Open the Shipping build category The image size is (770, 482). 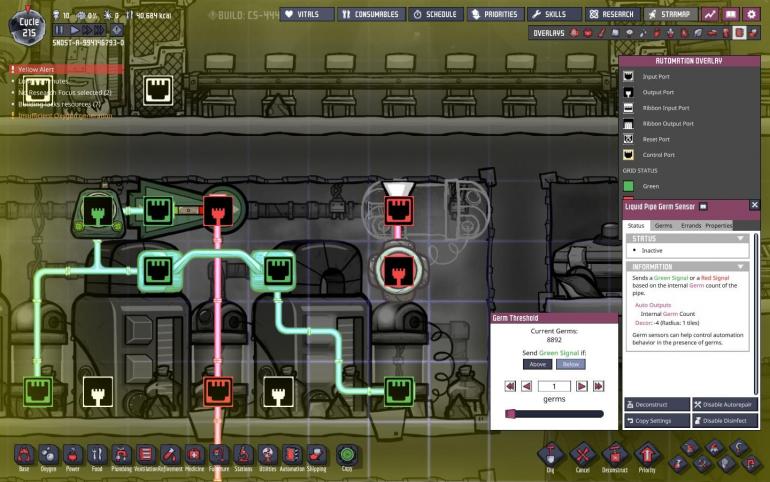316,455
